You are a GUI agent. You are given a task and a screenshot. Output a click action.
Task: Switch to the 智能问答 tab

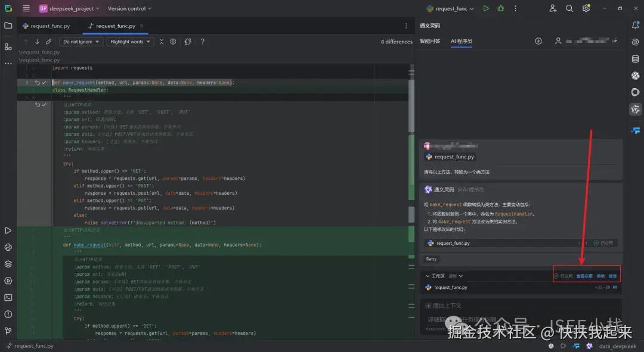[430, 41]
